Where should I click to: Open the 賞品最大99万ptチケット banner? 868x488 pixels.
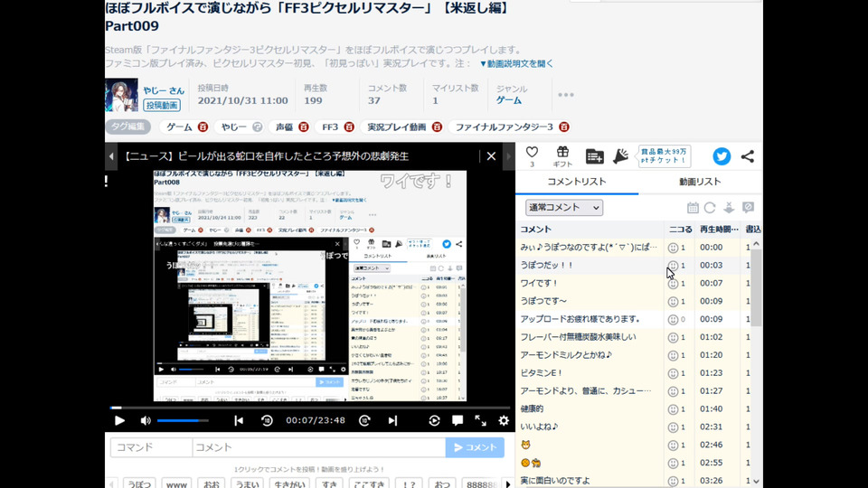664,156
